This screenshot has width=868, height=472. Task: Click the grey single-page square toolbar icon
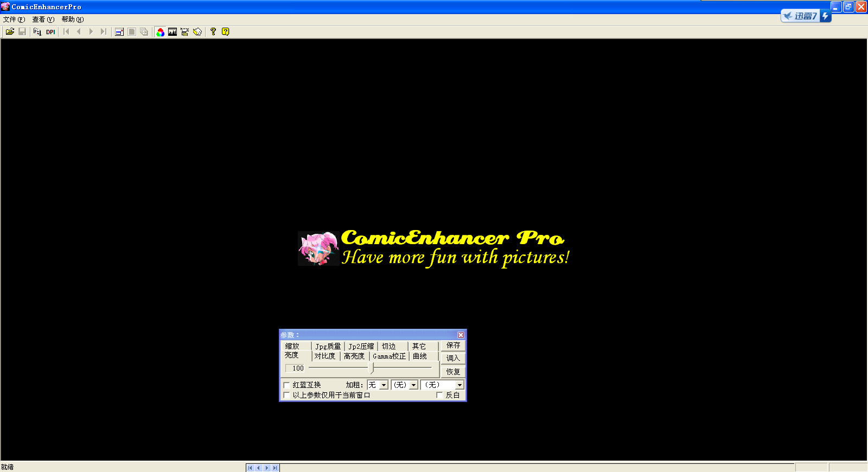coord(132,32)
